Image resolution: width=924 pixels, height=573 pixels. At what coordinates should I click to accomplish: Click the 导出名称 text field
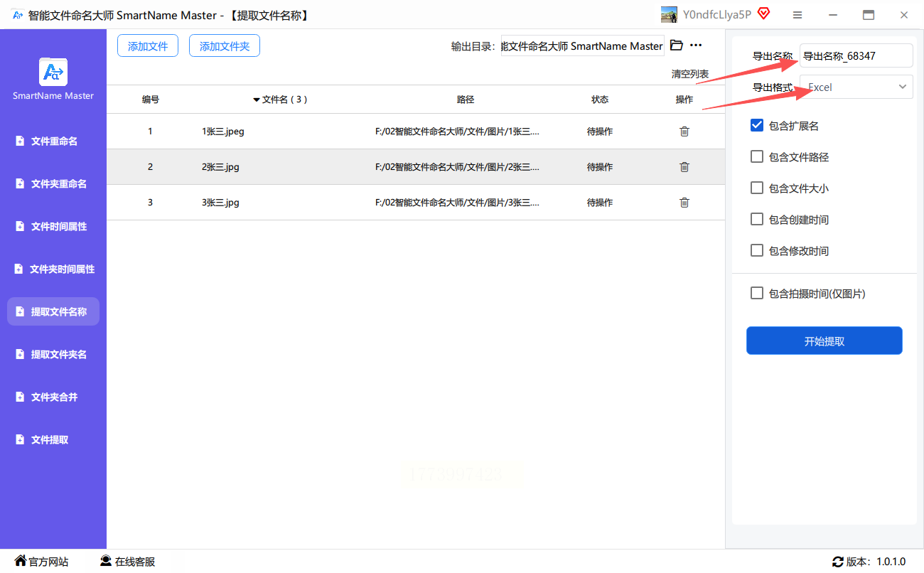point(856,56)
